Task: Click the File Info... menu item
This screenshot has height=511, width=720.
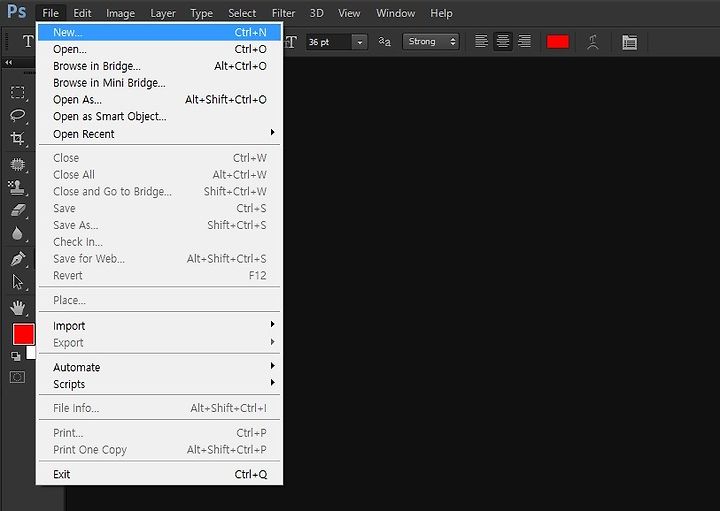Action: tap(159, 408)
